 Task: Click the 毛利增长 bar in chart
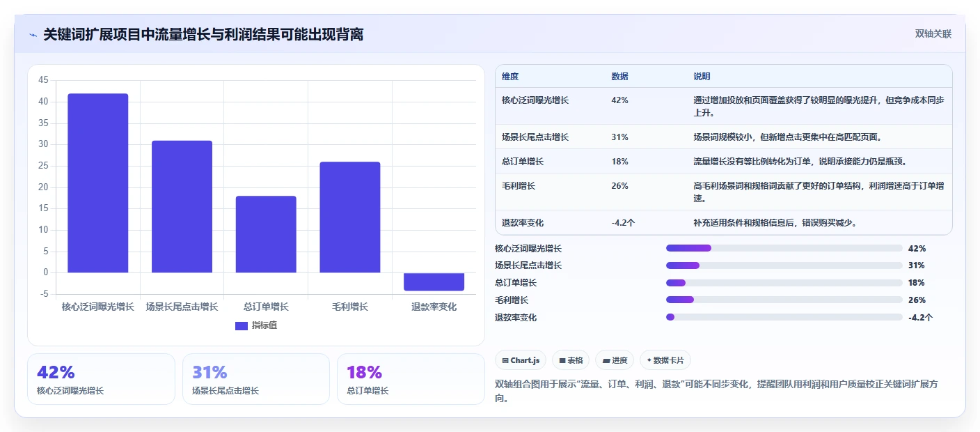click(350, 217)
